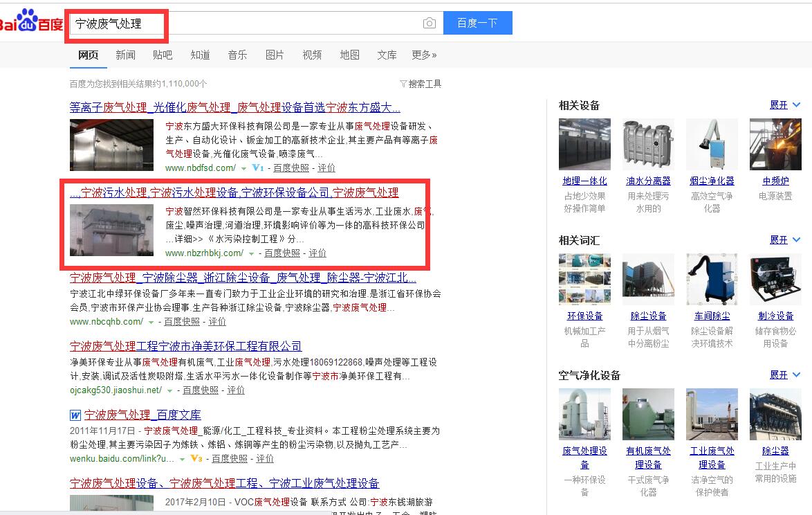Open the 油水分离器 link

click(648, 181)
